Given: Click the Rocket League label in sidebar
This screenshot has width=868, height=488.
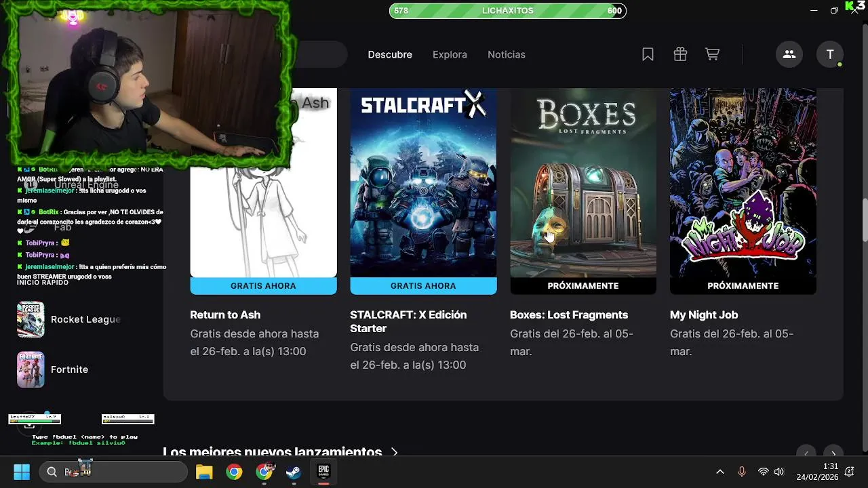Looking at the screenshot, I should (85, 319).
